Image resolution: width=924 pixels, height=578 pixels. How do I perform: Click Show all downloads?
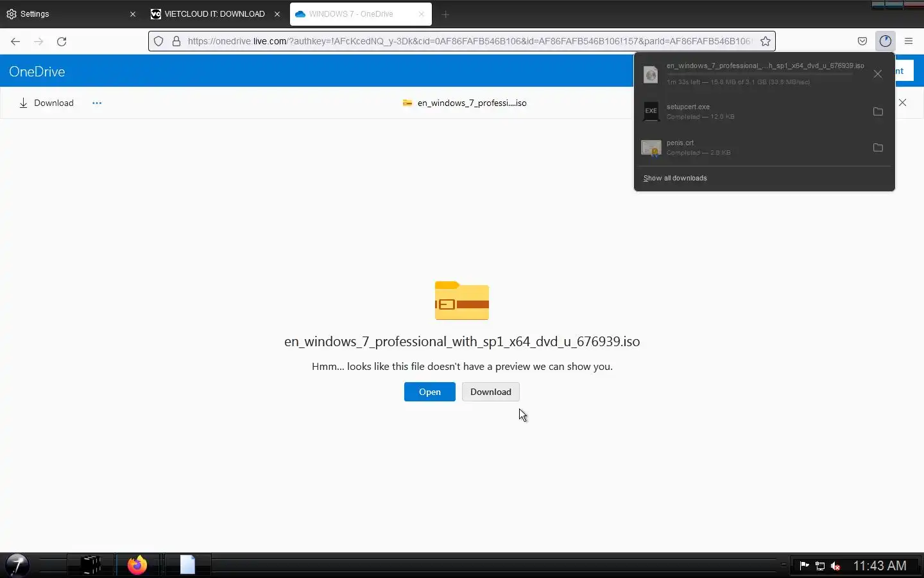pyautogui.click(x=675, y=178)
